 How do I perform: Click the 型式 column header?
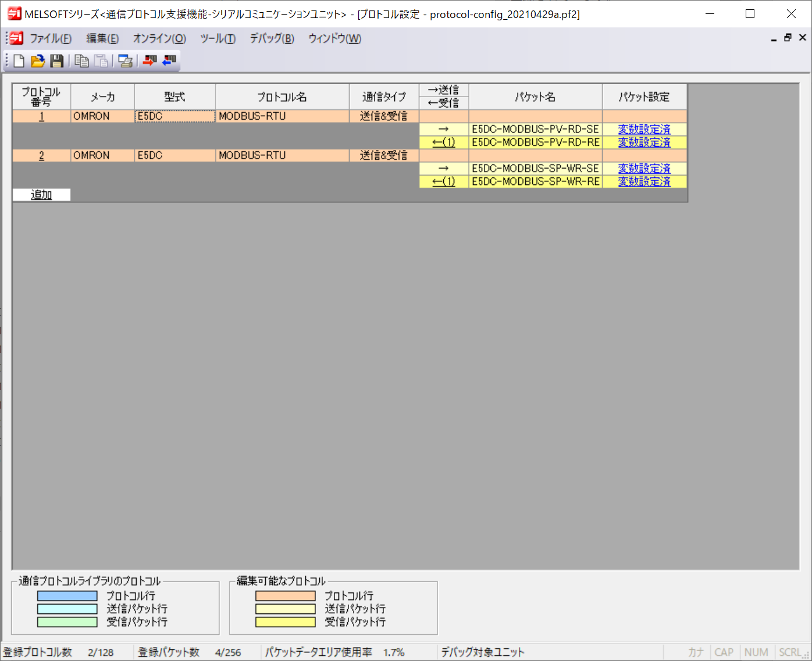175,97
